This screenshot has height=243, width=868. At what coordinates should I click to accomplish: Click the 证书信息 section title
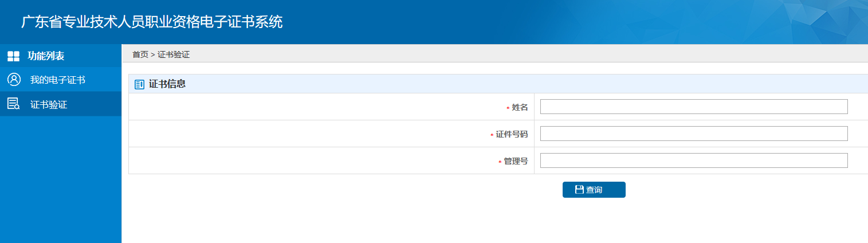click(x=167, y=84)
